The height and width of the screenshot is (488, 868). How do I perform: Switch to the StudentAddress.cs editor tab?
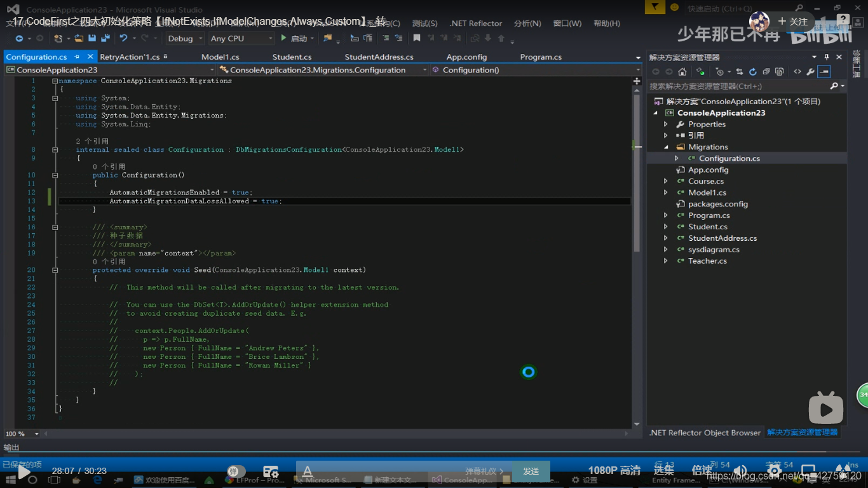[x=379, y=57]
